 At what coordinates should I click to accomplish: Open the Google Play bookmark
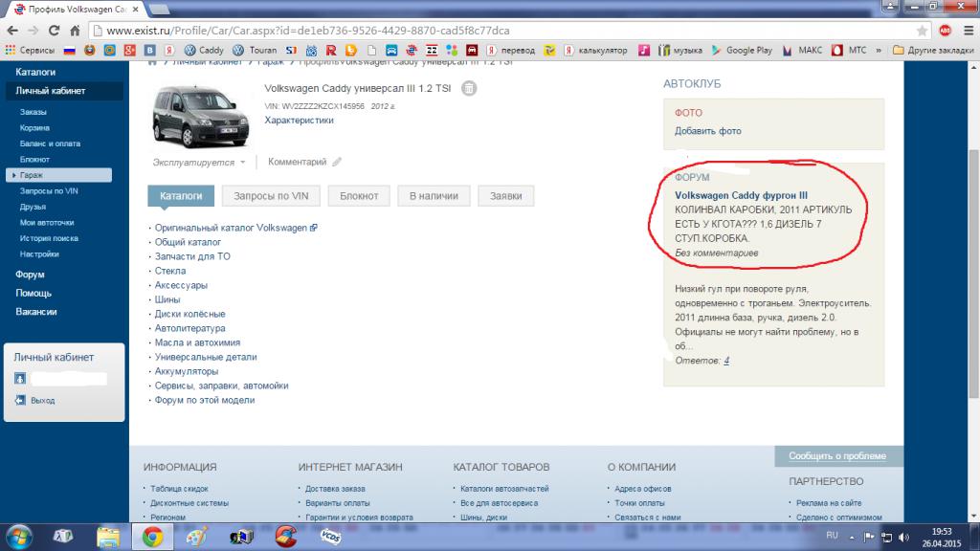pos(742,50)
